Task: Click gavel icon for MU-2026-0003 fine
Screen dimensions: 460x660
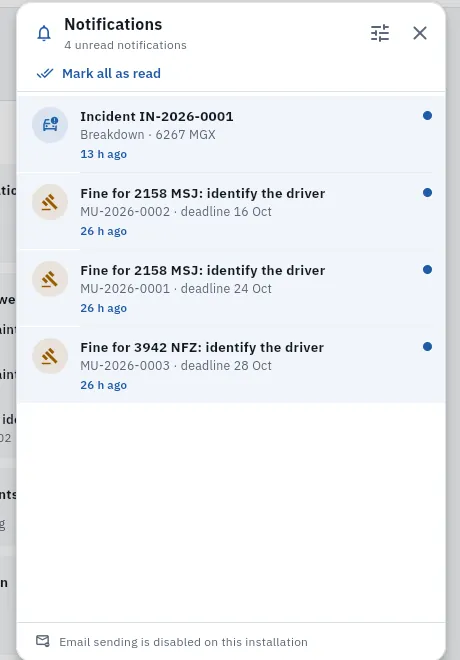Action: coord(50,356)
